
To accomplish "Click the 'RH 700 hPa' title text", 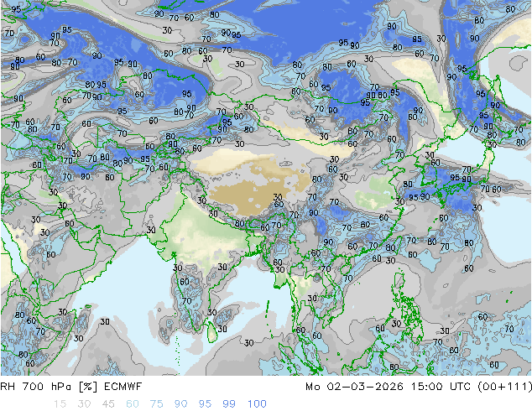I will (35, 387).
